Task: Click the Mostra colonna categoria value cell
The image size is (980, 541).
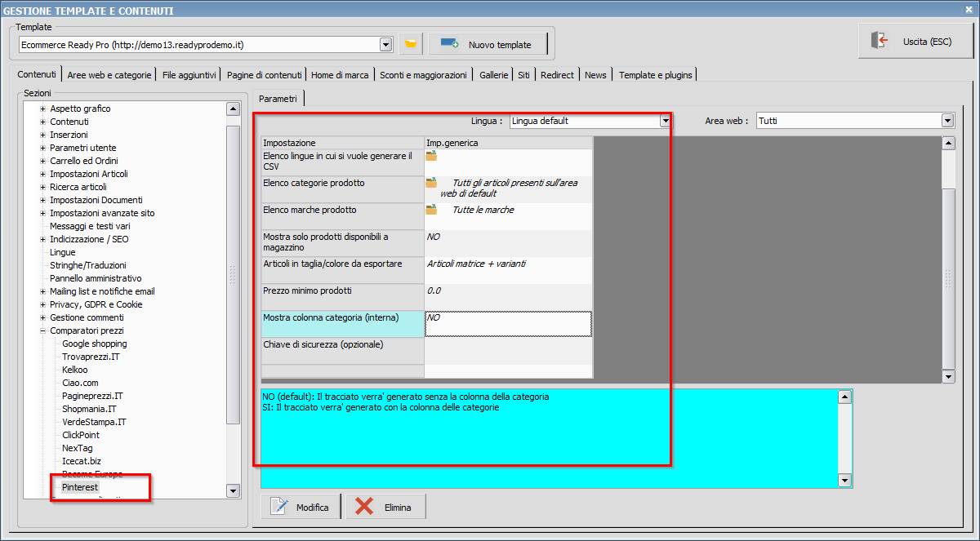Action: 508,323
